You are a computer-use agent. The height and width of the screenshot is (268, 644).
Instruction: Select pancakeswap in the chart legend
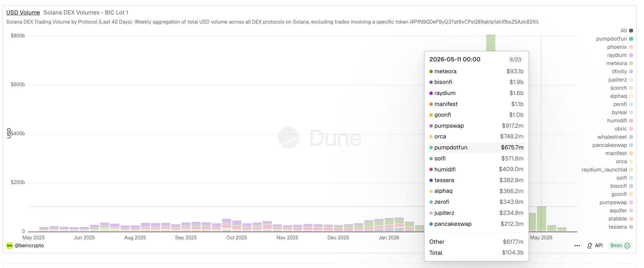click(x=612, y=145)
